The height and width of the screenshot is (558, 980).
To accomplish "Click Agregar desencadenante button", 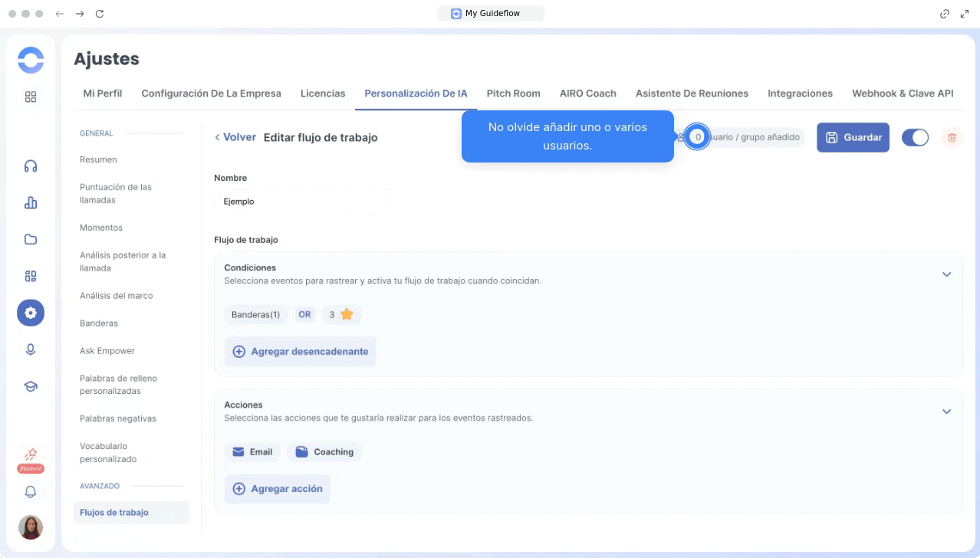I will (x=301, y=352).
